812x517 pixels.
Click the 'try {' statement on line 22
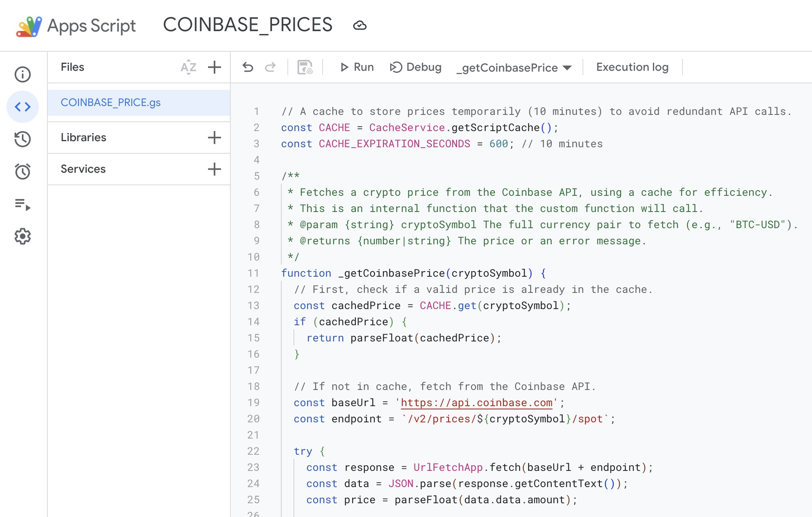309,451
